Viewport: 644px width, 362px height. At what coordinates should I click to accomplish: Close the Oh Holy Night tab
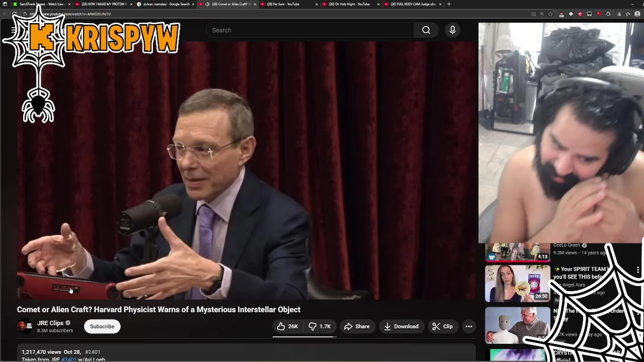[378, 4]
